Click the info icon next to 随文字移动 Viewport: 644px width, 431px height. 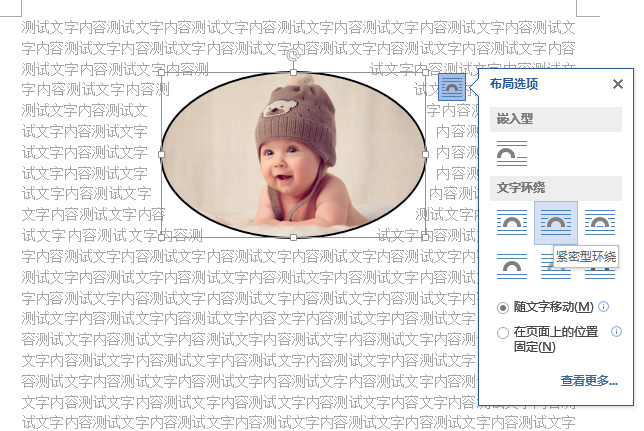point(603,307)
